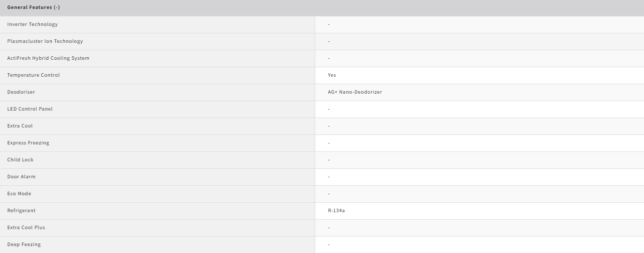Select the Eco Mode row label

pyautogui.click(x=19, y=194)
